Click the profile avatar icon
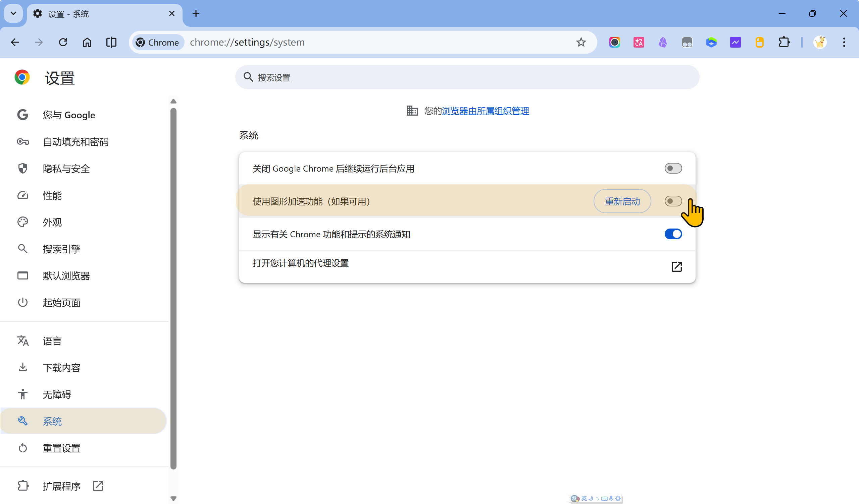859x504 pixels. click(820, 42)
